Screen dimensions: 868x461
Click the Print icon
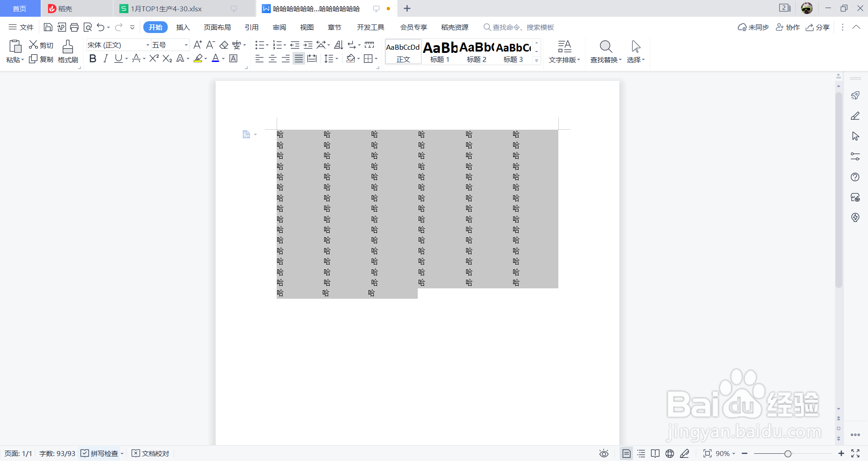click(x=75, y=27)
